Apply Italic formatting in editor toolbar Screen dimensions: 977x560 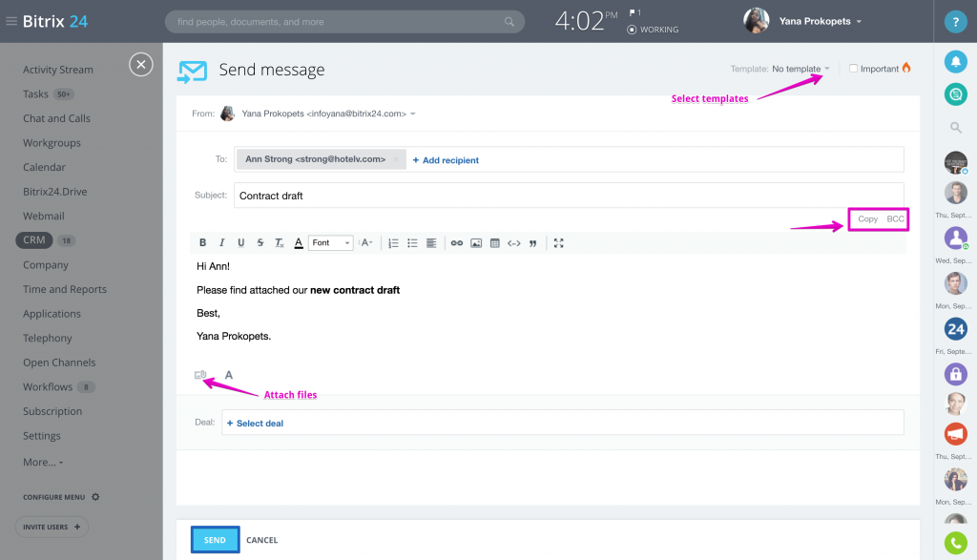tap(221, 243)
